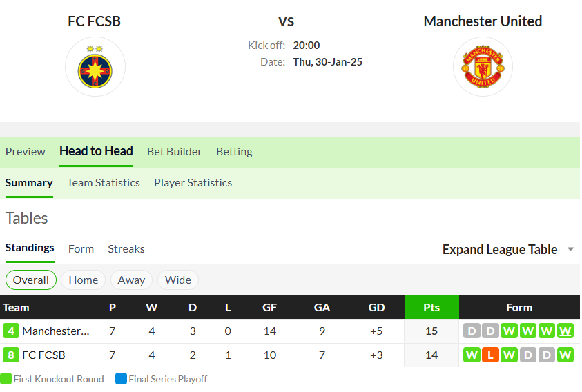
Task: Click the position 8 badge for FC FCSB
Action: (x=11, y=355)
